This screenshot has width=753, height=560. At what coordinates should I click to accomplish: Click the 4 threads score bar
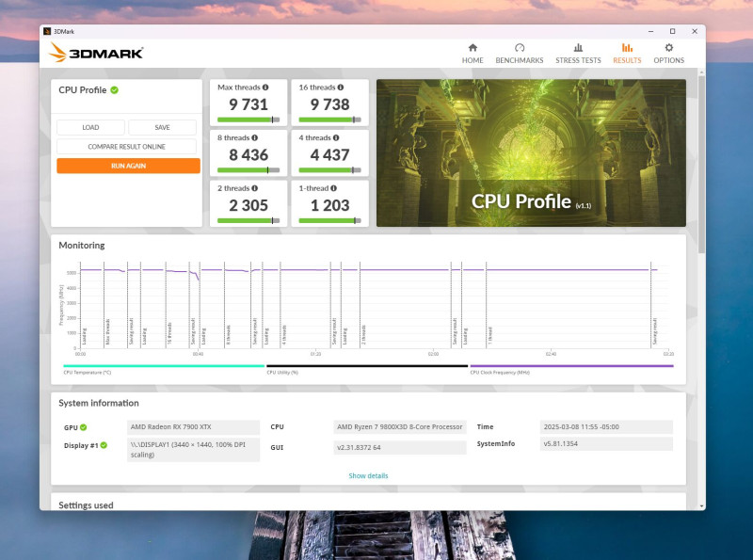330,170
